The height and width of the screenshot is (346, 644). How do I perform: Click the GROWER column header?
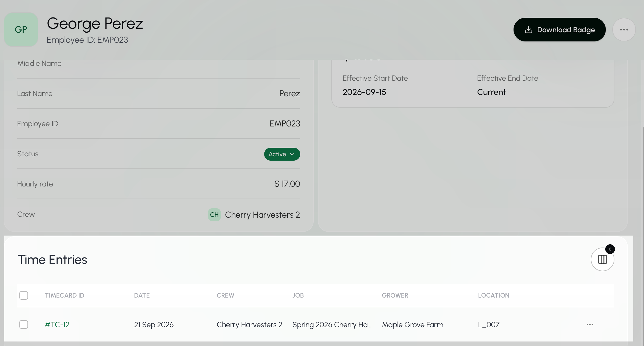click(x=395, y=295)
